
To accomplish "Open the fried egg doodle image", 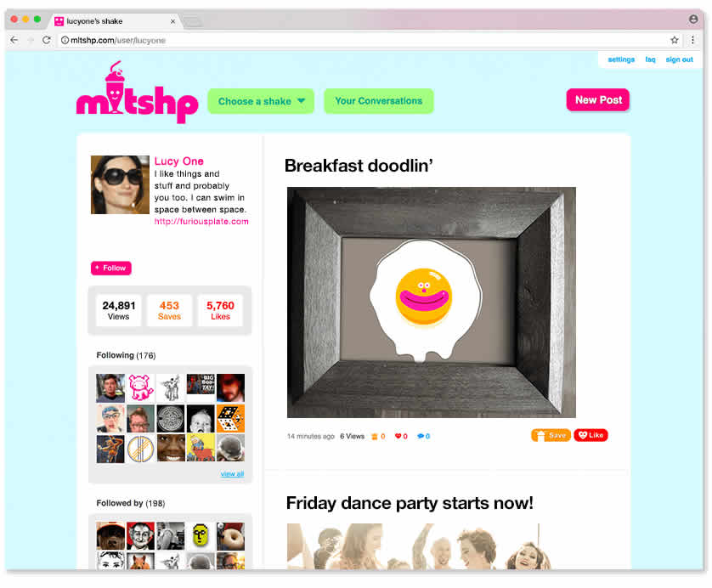I will [432, 302].
